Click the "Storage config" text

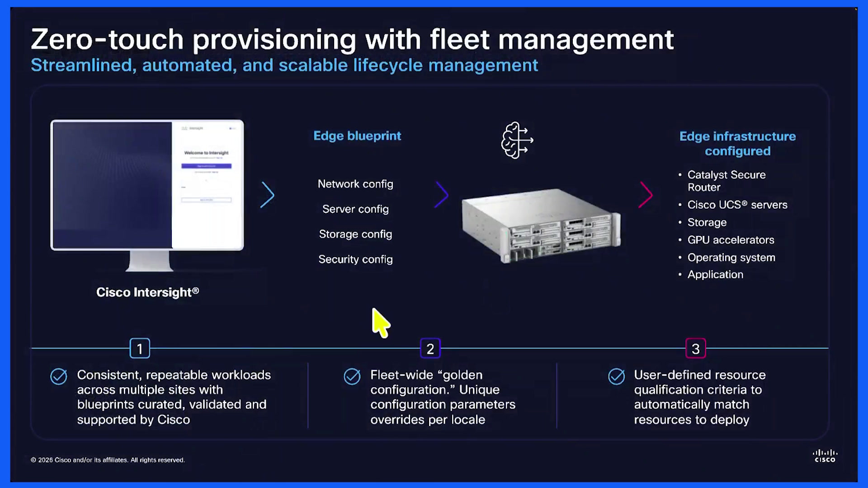click(355, 234)
